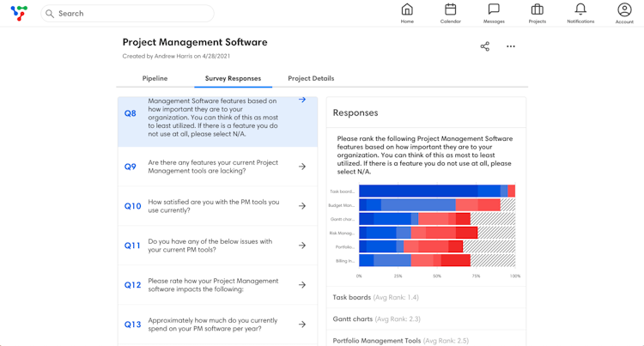Open the three-dot more options menu
The width and height of the screenshot is (644, 346).
tap(511, 46)
